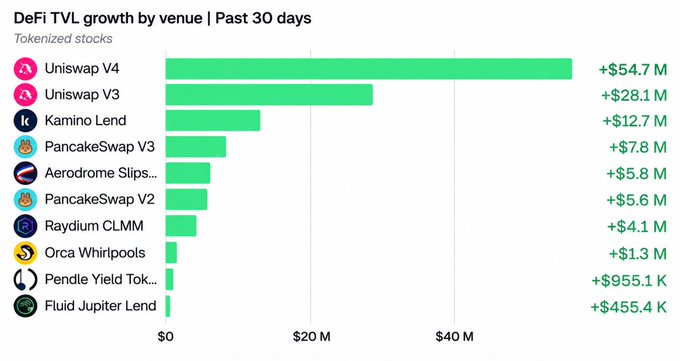Click the Raydium CLMM logo icon

tap(25, 226)
